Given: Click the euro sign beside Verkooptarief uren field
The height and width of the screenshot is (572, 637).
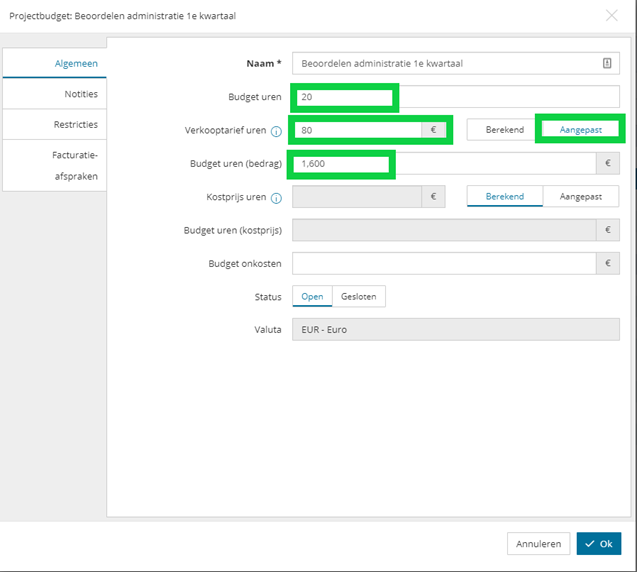Looking at the screenshot, I should tap(433, 130).
